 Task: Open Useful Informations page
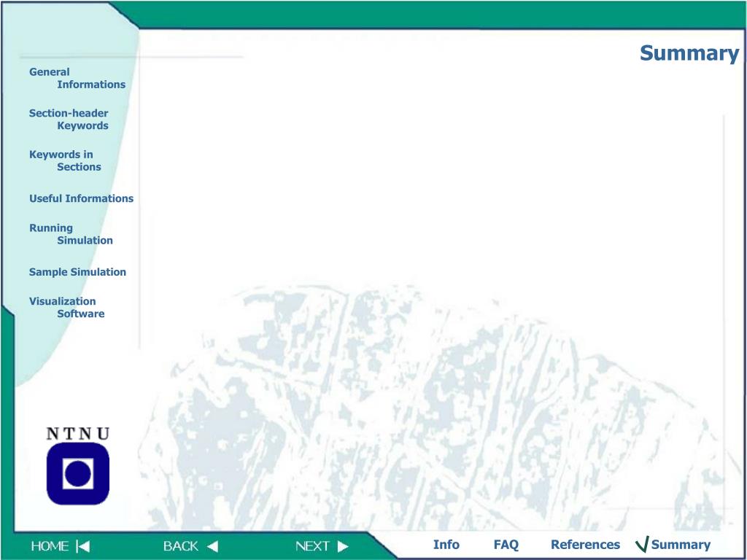point(82,198)
